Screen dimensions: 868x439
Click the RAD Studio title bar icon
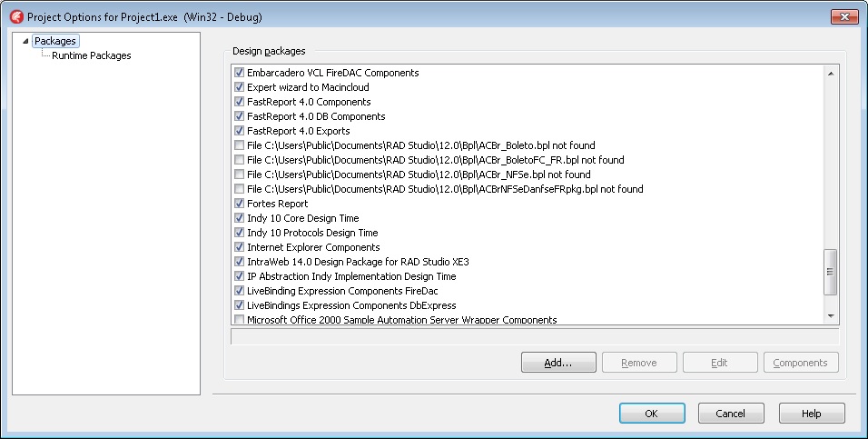[x=17, y=16]
